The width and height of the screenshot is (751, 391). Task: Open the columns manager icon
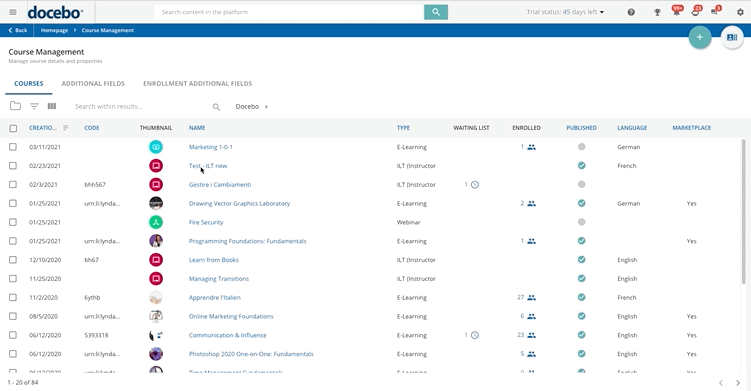pos(52,106)
